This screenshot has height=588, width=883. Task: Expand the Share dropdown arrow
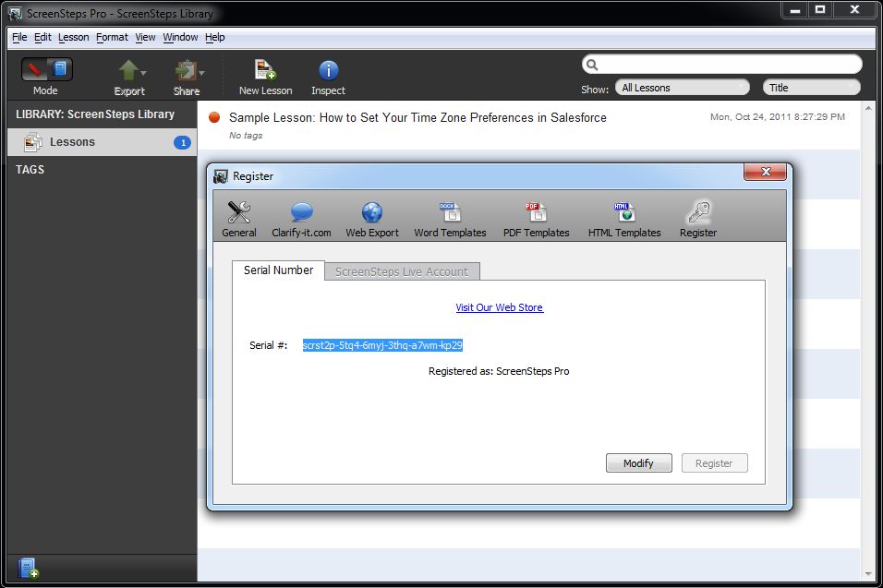tap(201, 73)
